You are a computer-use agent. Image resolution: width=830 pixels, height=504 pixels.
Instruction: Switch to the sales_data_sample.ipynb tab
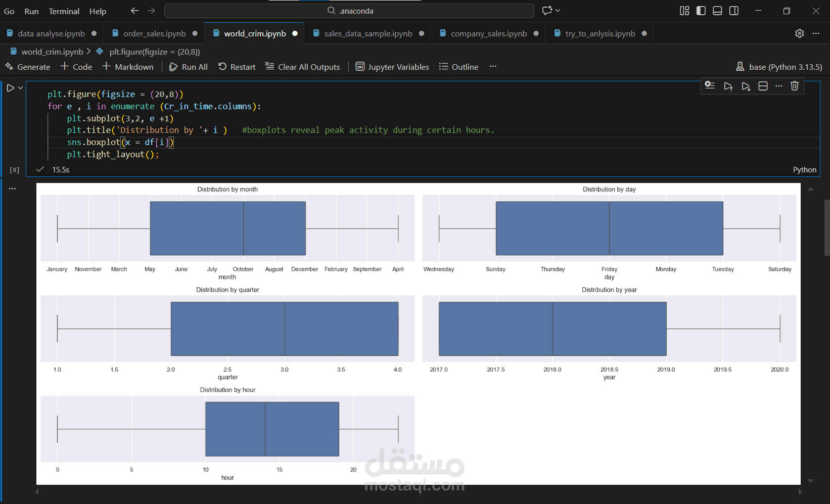(x=368, y=33)
